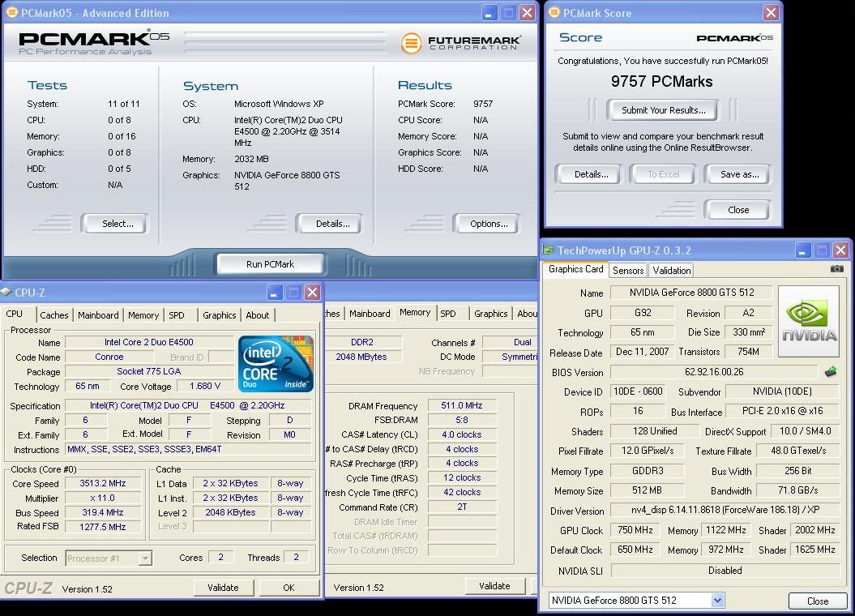
Task: Open the About tab in front CPU-Z window
Action: tap(258, 315)
